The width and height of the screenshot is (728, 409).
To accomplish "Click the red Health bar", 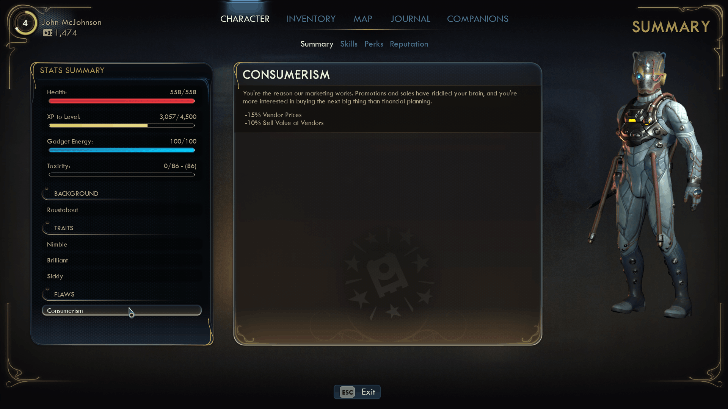I will tap(122, 101).
